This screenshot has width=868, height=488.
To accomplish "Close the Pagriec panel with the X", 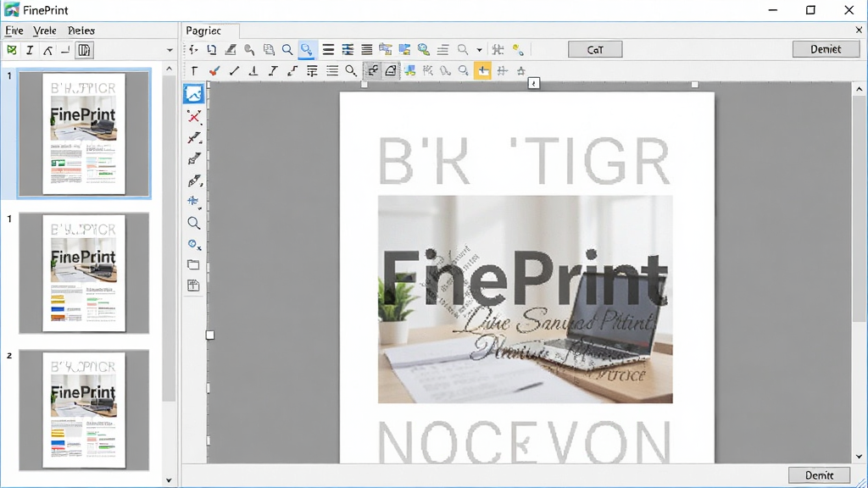I will (859, 30).
